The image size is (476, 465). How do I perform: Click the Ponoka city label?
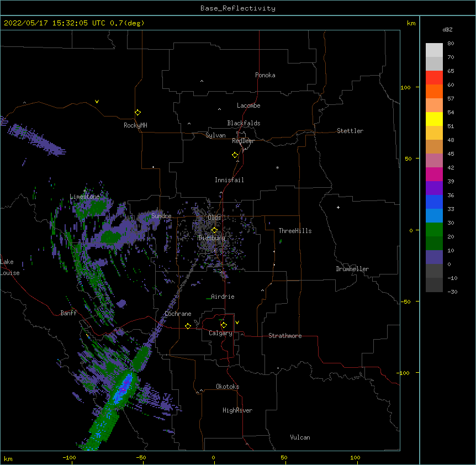tap(265, 75)
